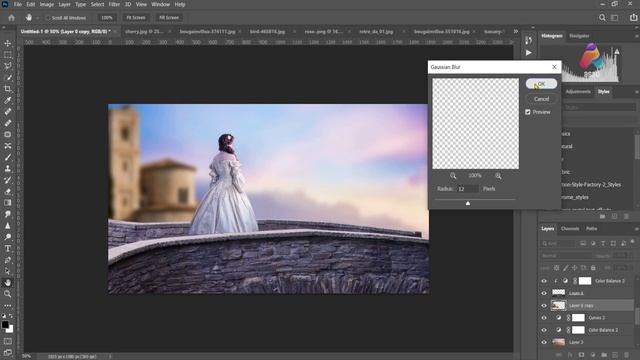Select the Brush tool
640x360 pixels.
pyautogui.click(x=7, y=157)
